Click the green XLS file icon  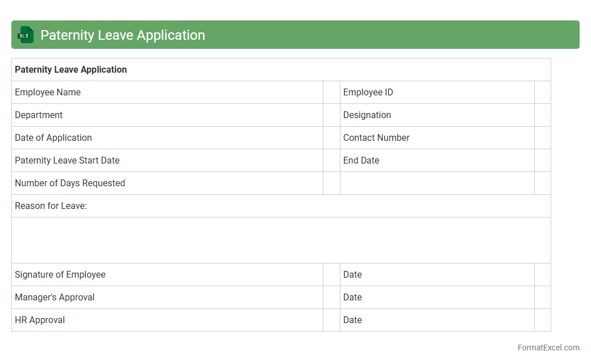pyautogui.click(x=26, y=35)
